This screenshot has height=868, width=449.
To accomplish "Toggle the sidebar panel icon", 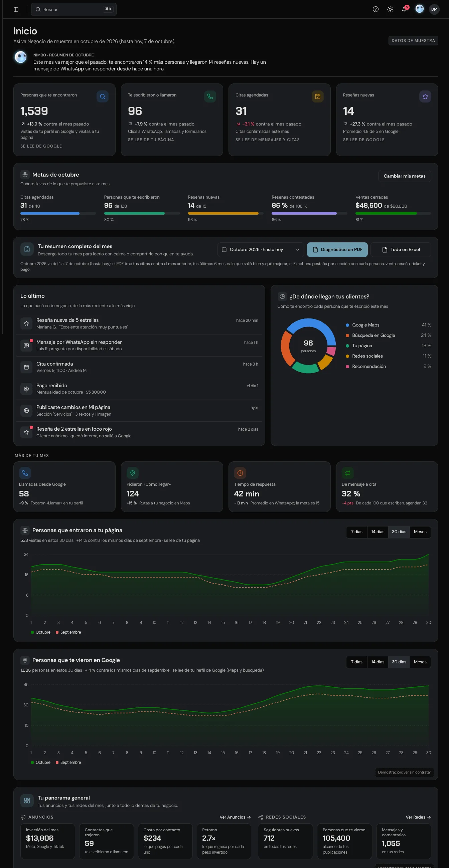I will click(x=16, y=9).
